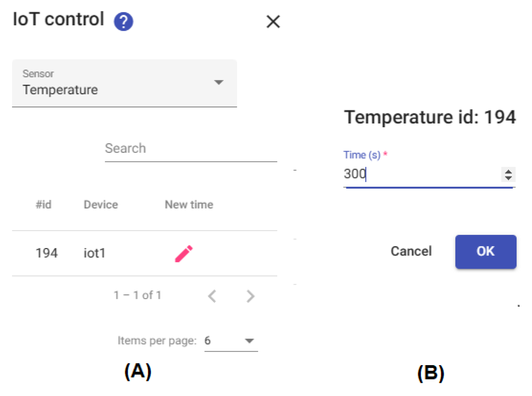
Task: Increase Time value with the up stepper
Action: [508, 171]
